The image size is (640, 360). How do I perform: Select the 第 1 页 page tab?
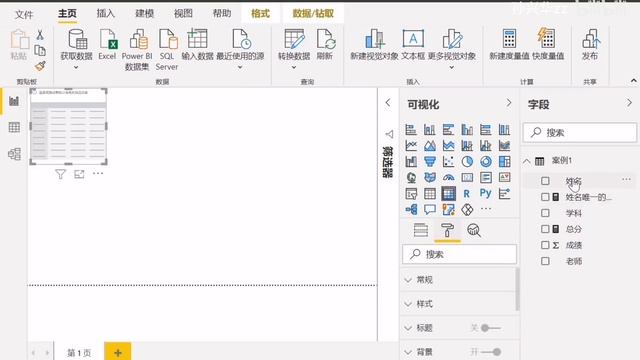point(79,353)
